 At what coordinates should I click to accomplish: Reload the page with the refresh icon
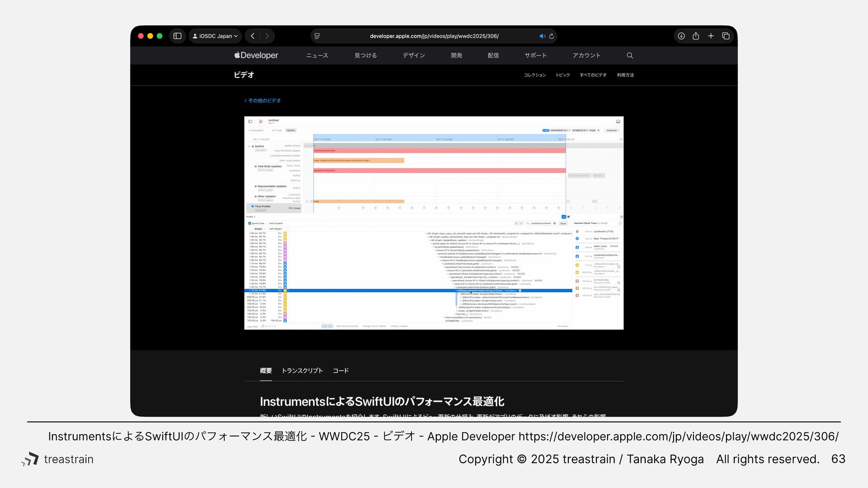(x=552, y=36)
